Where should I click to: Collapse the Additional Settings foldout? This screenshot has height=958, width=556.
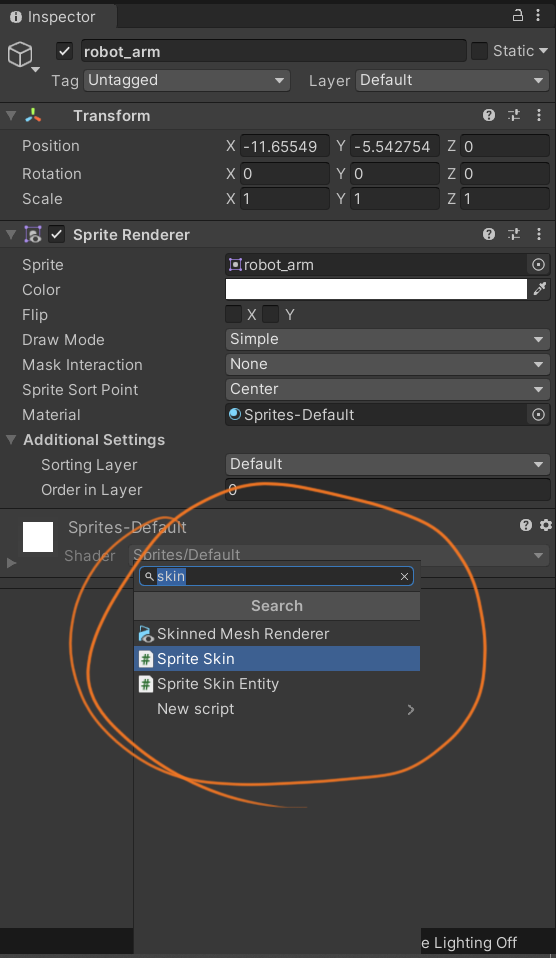pyautogui.click(x=11, y=439)
